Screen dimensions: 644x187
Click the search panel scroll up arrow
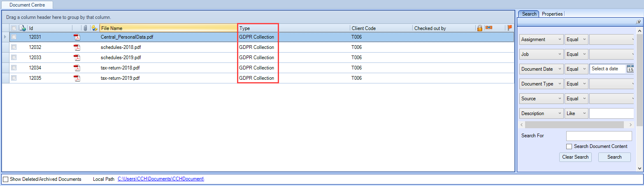[x=639, y=31]
